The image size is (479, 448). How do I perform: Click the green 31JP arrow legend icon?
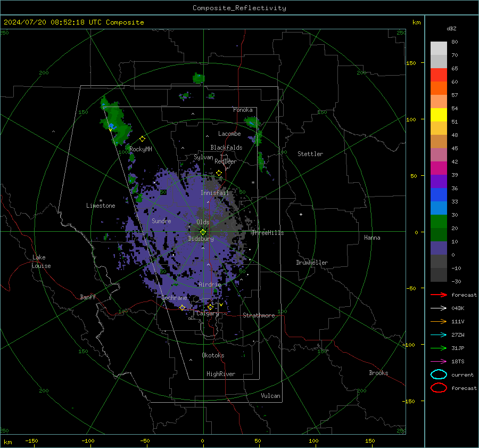click(x=439, y=348)
